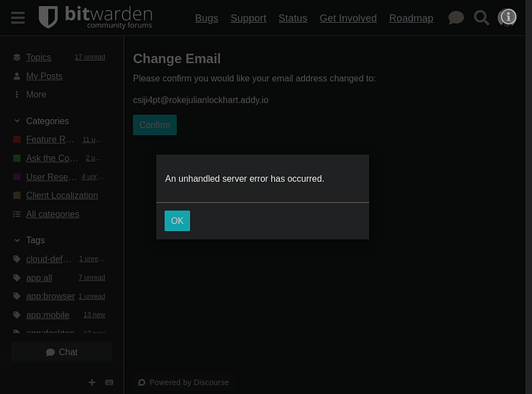The width and height of the screenshot is (532, 394).
Task: Open My Posts link
Action: point(44,76)
